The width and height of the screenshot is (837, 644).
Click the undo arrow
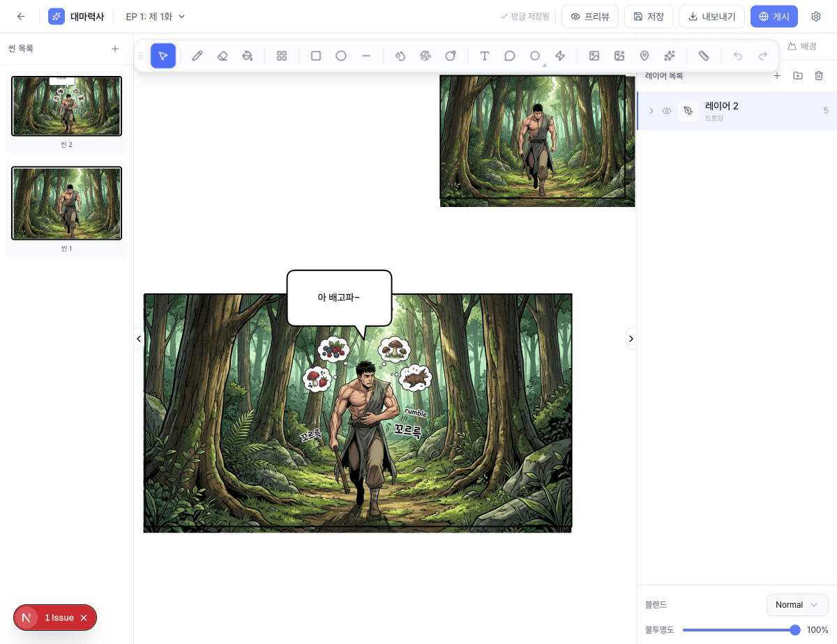[738, 56]
